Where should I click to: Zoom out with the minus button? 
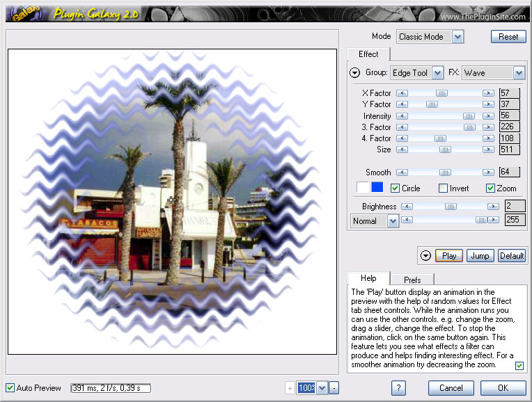[334, 388]
